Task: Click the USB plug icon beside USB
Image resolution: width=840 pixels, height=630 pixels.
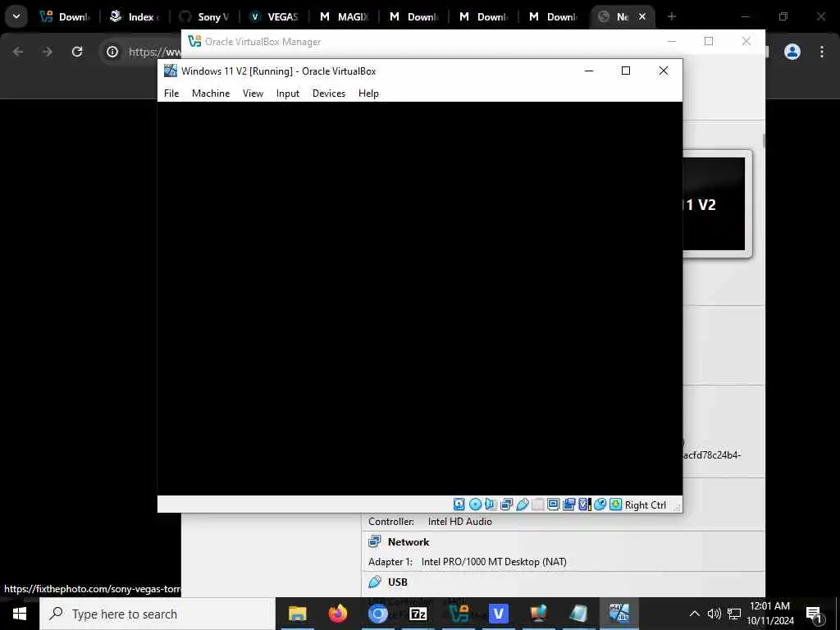Action: 375,582
